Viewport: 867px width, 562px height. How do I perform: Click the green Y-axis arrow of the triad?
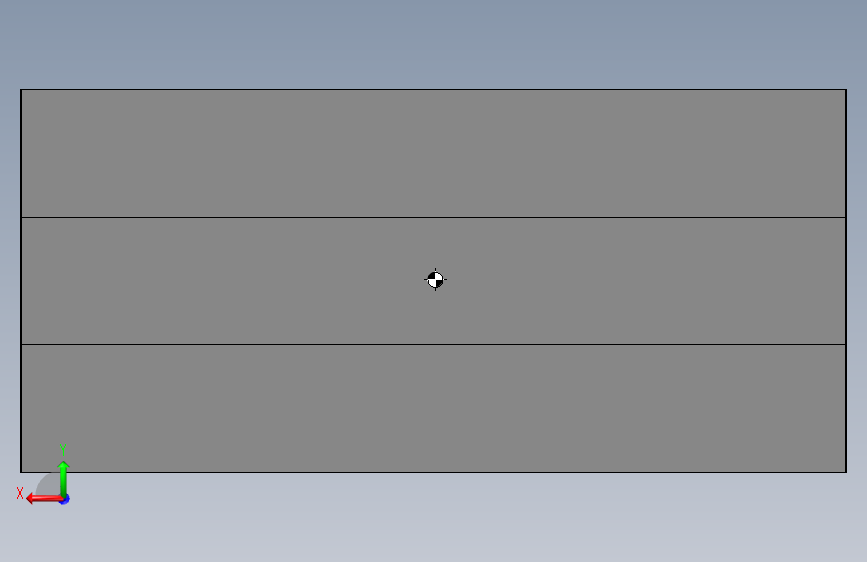click(63, 478)
